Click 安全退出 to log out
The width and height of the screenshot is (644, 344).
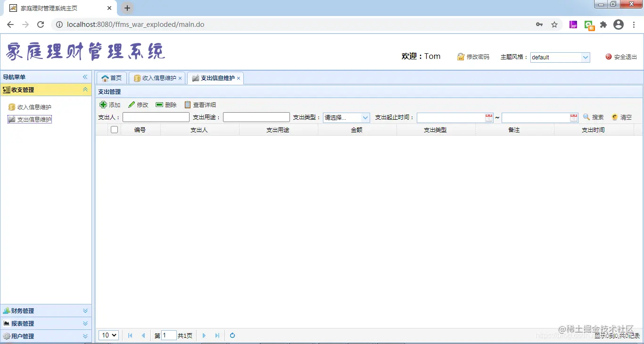[622, 57]
